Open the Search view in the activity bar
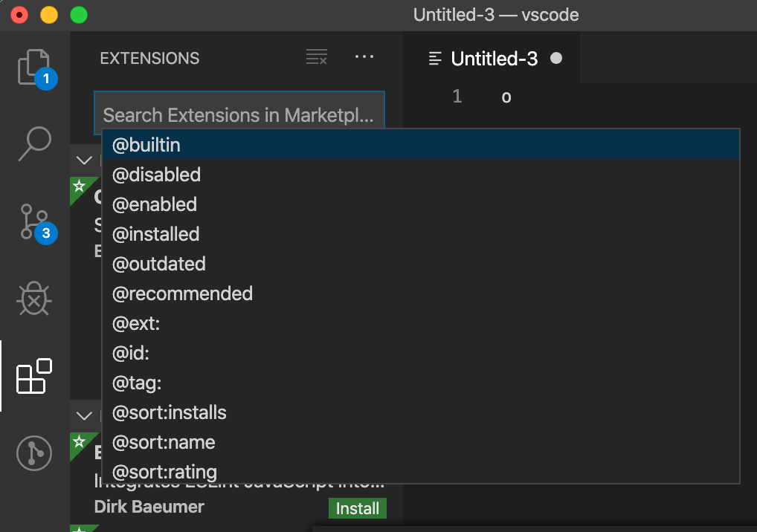 click(34, 144)
